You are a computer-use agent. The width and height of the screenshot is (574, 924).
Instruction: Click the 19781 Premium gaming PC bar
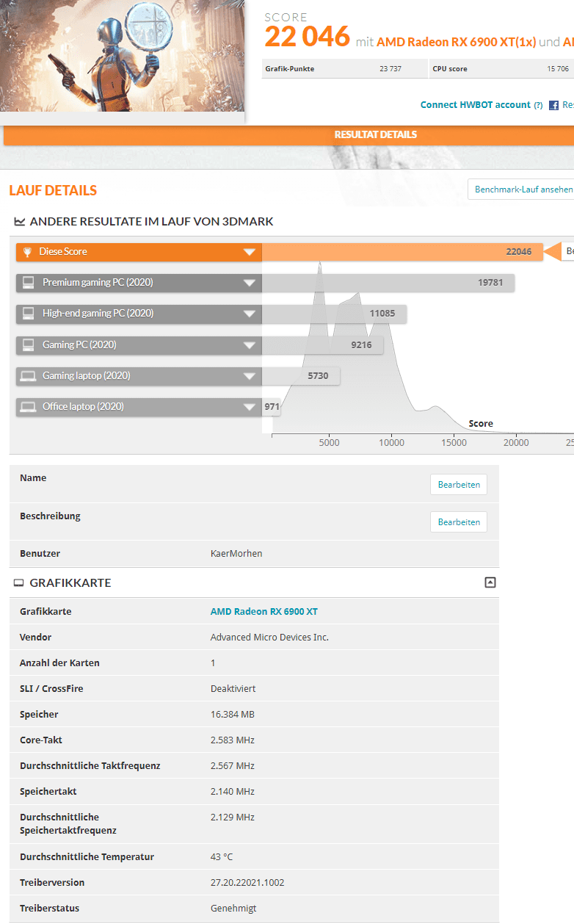(388, 283)
